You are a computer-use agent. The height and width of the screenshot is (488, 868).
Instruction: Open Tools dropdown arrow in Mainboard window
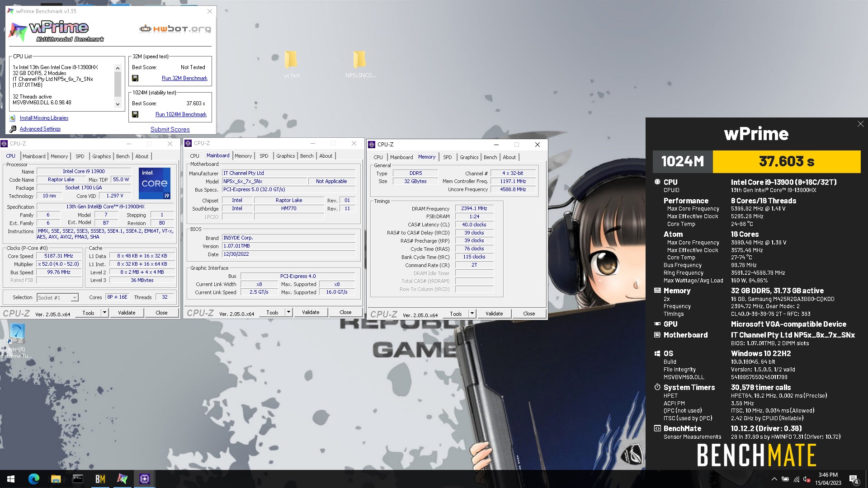point(288,312)
